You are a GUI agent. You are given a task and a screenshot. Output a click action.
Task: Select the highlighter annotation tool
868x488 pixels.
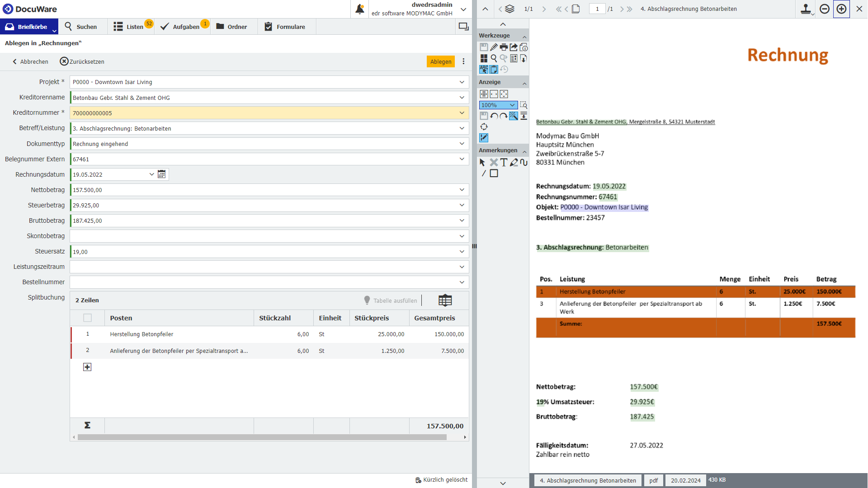tap(514, 162)
